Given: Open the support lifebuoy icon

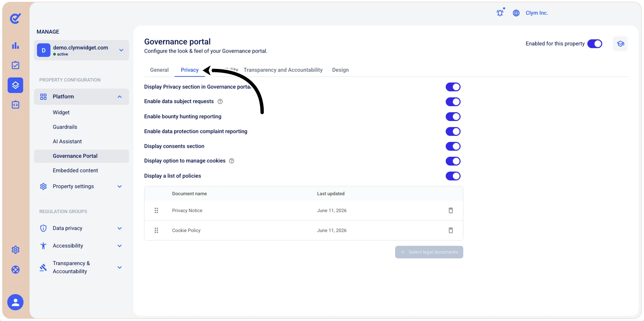Looking at the screenshot, I should tap(15, 270).
